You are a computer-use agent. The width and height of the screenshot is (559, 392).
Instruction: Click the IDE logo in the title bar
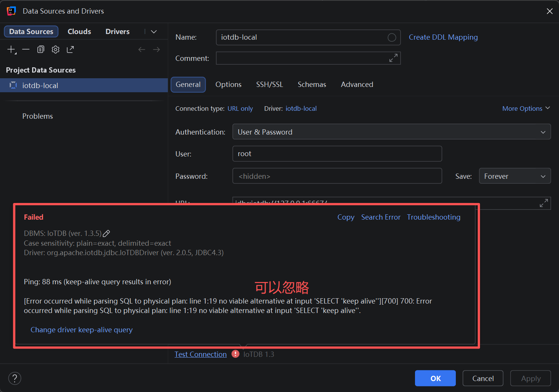(x=11, y=11)
